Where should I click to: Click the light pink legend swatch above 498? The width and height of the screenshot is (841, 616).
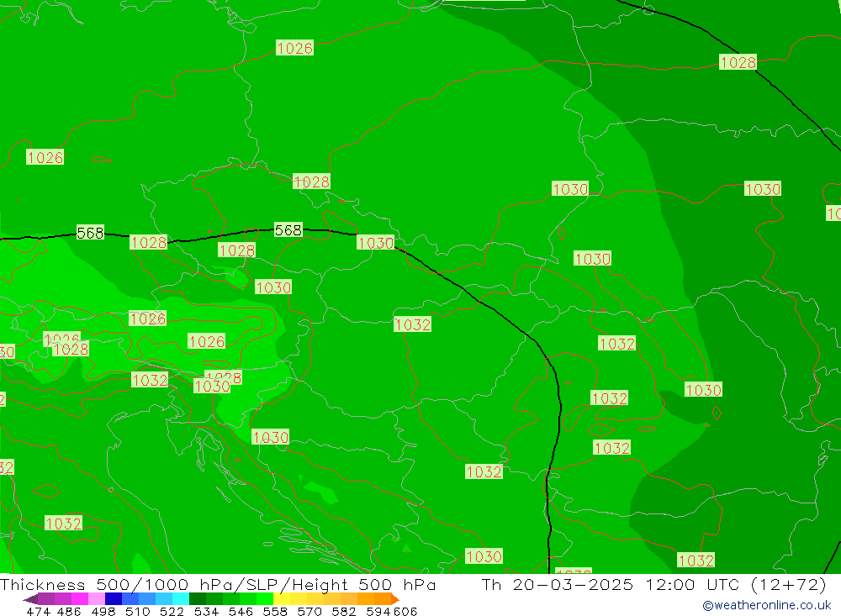pyautogui.click(x=97, y=599)
